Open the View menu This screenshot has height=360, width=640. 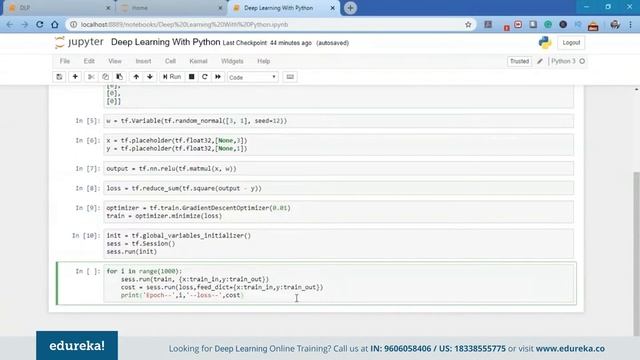pyautogui.click(x=115, y=61)
